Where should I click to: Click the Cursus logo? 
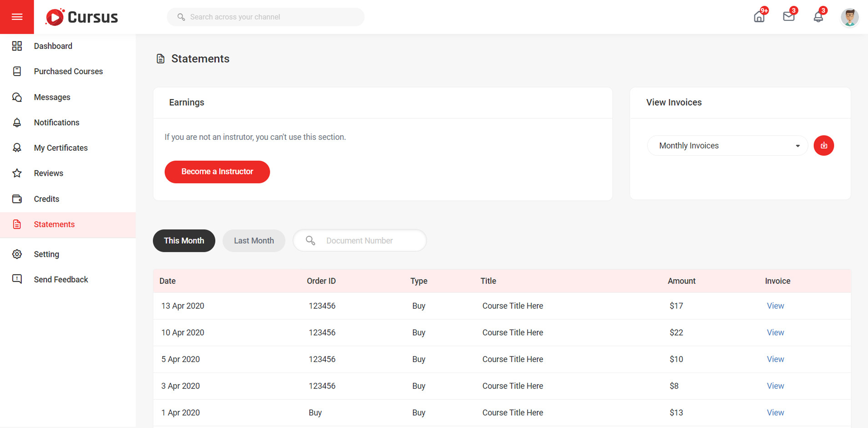tap(82, 17)
